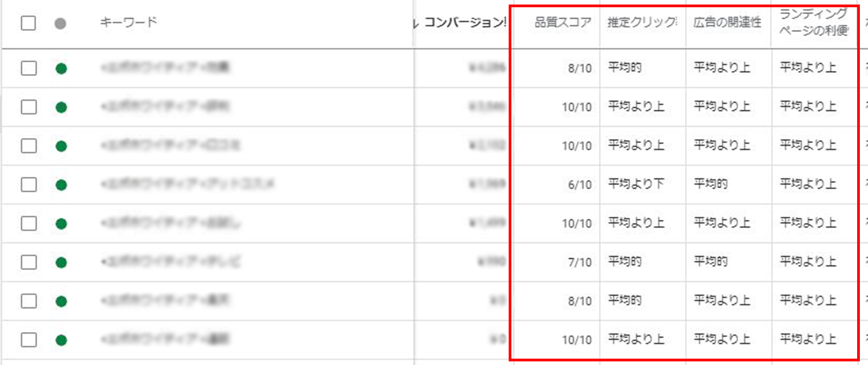Click green status dot of fifth keyword row
The width and height of the screenshot is (868, 365).
(61, 224)
